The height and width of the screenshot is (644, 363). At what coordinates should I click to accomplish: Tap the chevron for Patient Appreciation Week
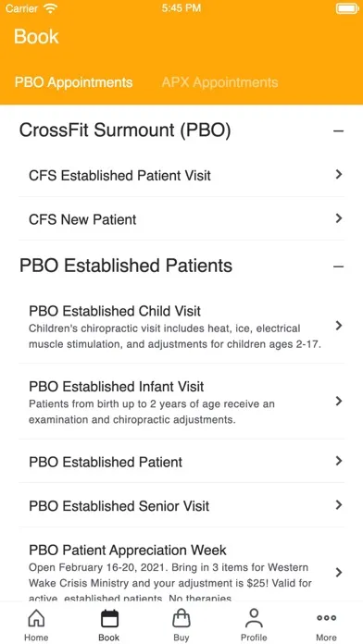(x=339, y=572)
